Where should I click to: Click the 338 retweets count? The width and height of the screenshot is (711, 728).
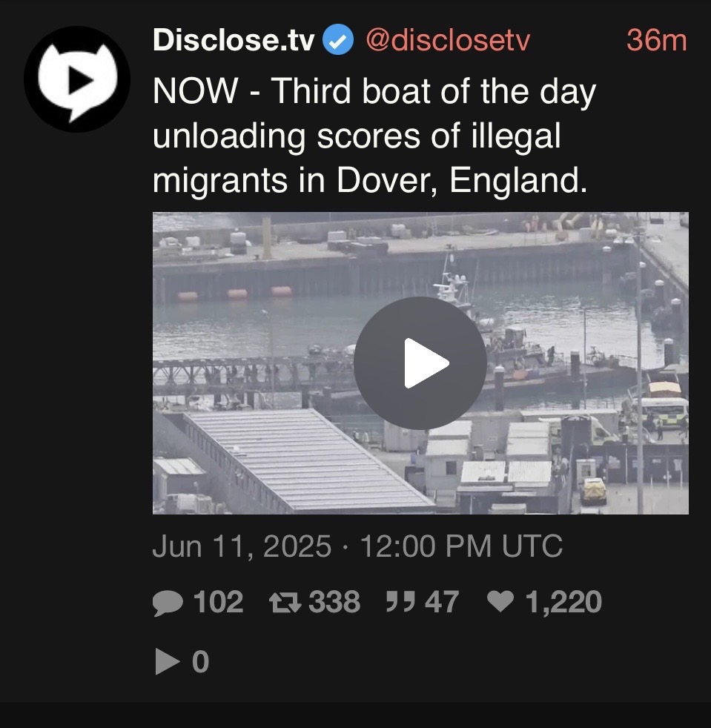click(x=334, y=602)
